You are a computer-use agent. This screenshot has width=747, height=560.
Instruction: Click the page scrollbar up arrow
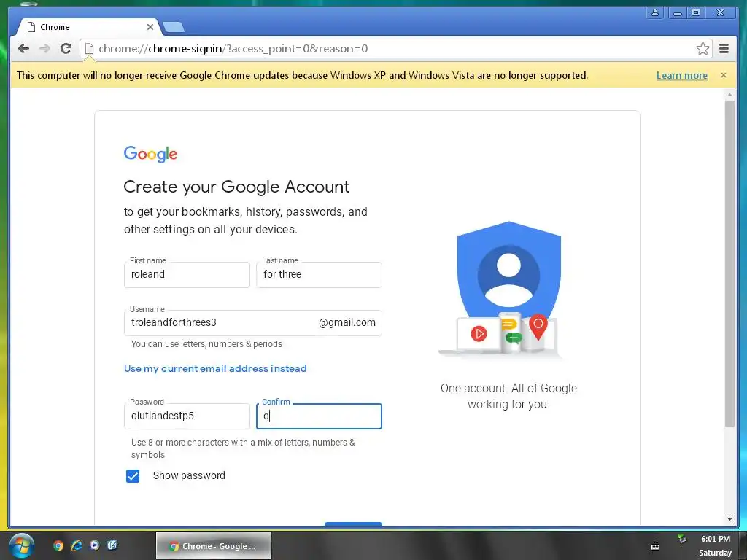tap(729, 96)
